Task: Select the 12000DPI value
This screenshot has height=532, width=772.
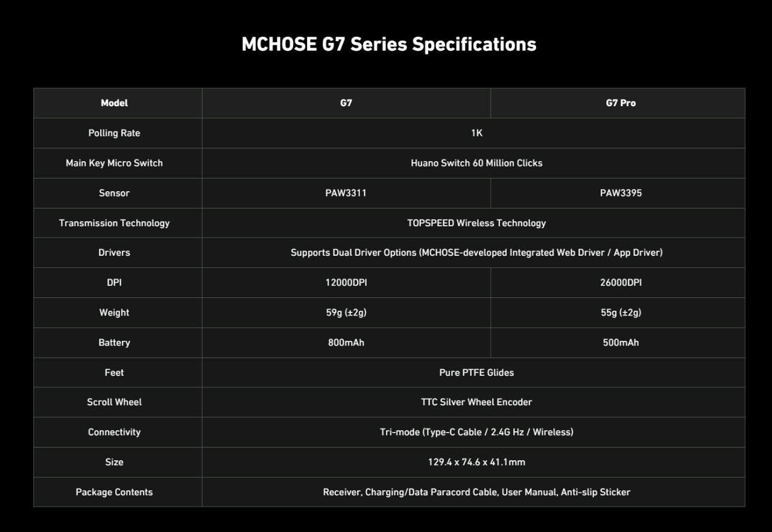Action: click(x=346, y=282)
